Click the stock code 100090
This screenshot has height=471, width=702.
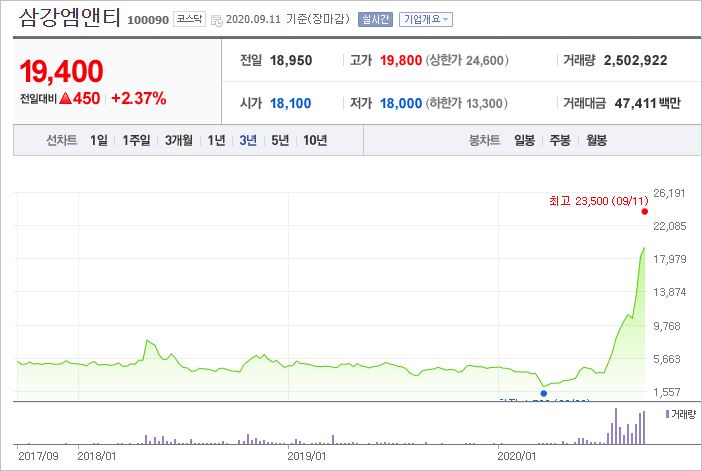click(148, 20)
